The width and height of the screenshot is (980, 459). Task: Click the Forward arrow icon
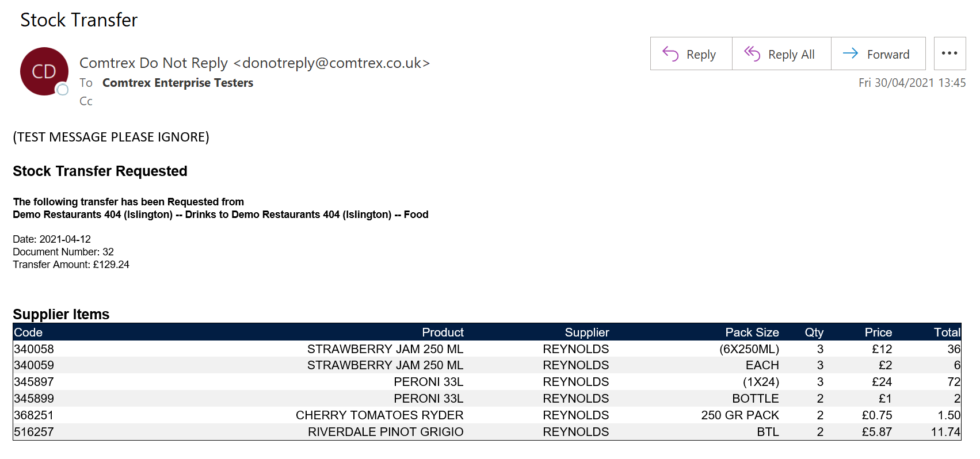point(851,53)
